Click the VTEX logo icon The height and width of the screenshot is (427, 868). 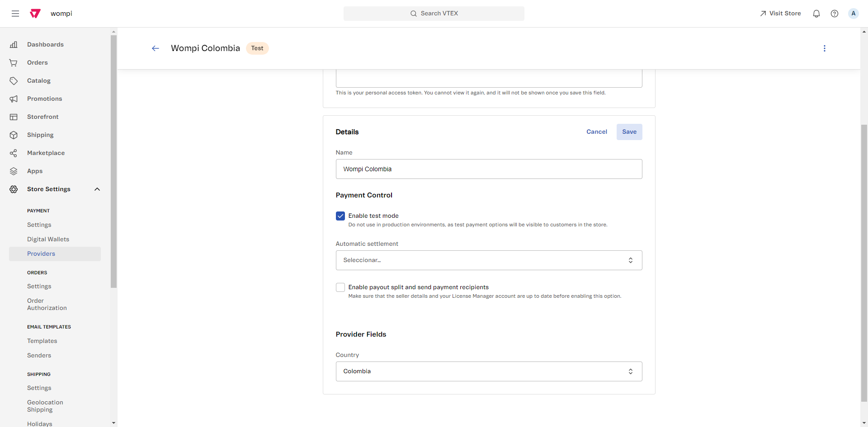click(35, 14)
